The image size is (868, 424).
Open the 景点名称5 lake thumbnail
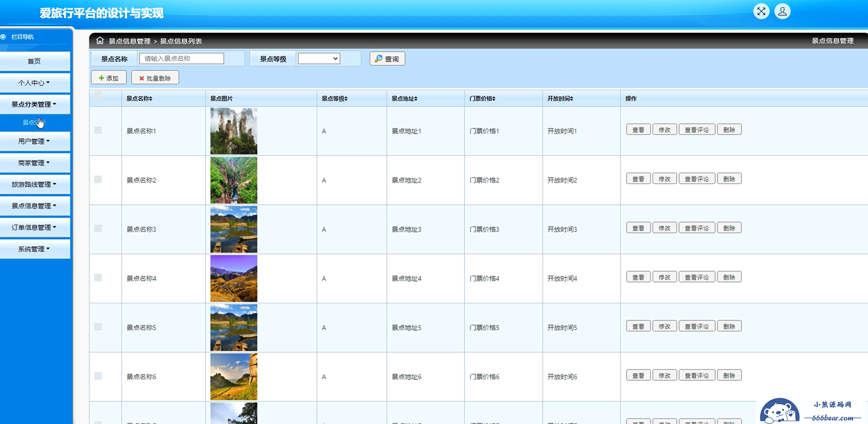point(234,328)
